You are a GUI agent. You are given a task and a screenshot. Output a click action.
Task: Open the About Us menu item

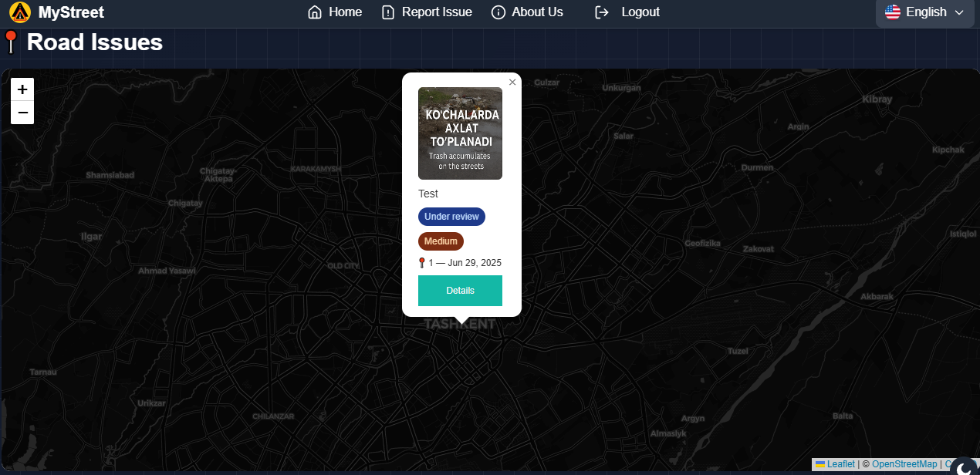[537, 12]
